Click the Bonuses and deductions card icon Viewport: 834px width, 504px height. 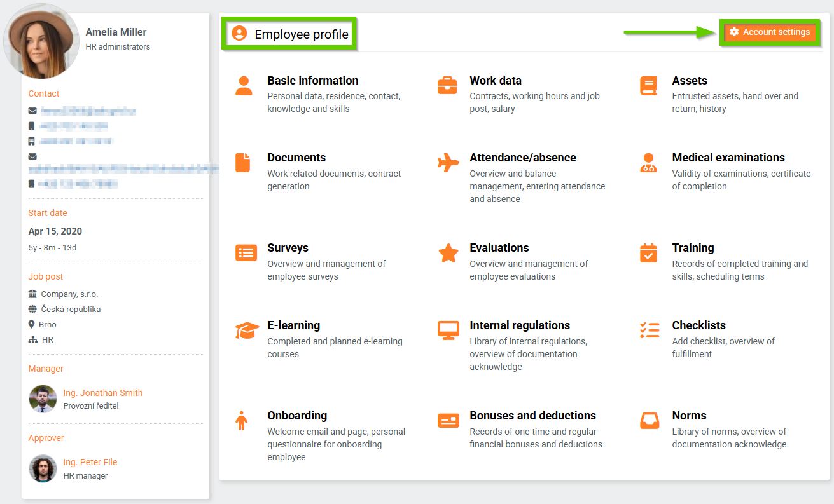(448, 421)
